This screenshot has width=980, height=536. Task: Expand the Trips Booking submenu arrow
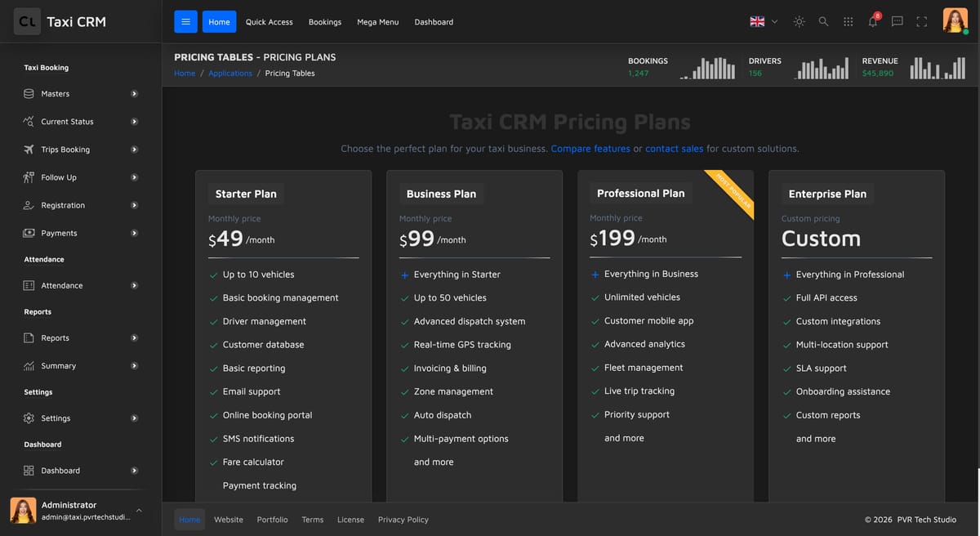[x=134, y=150]
